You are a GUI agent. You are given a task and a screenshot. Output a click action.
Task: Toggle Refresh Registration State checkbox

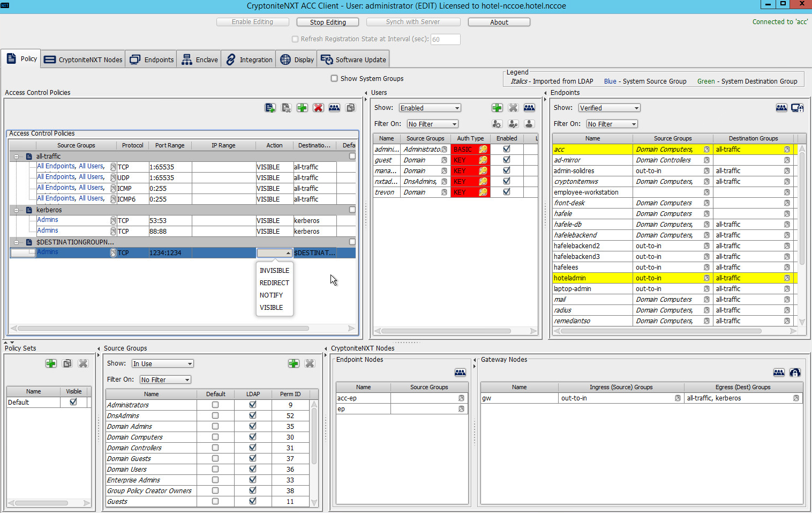click(295, 39)
